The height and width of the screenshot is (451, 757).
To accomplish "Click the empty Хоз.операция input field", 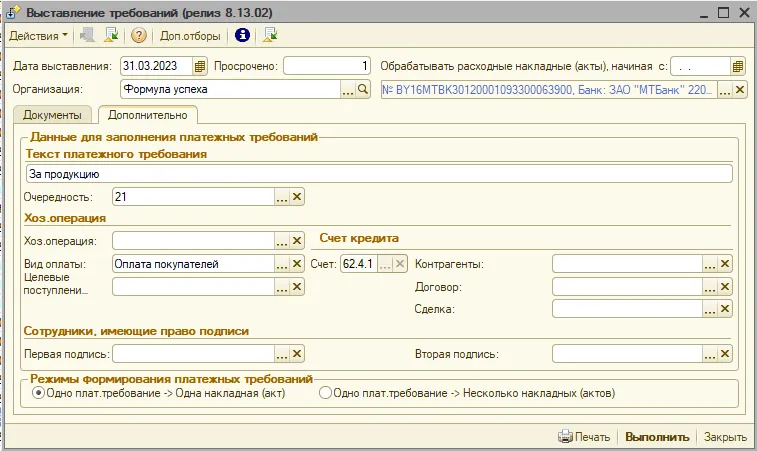I will tap(193, 240).
